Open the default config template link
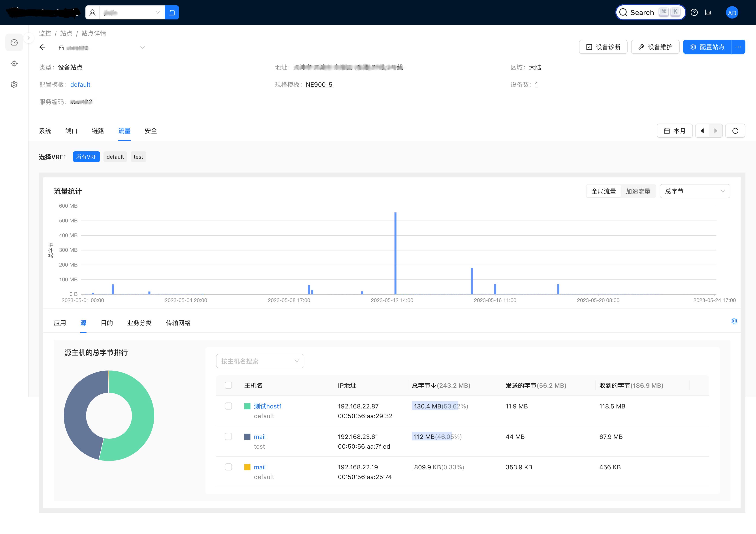Viewport: 756px width, 534px height. point(80,85)
